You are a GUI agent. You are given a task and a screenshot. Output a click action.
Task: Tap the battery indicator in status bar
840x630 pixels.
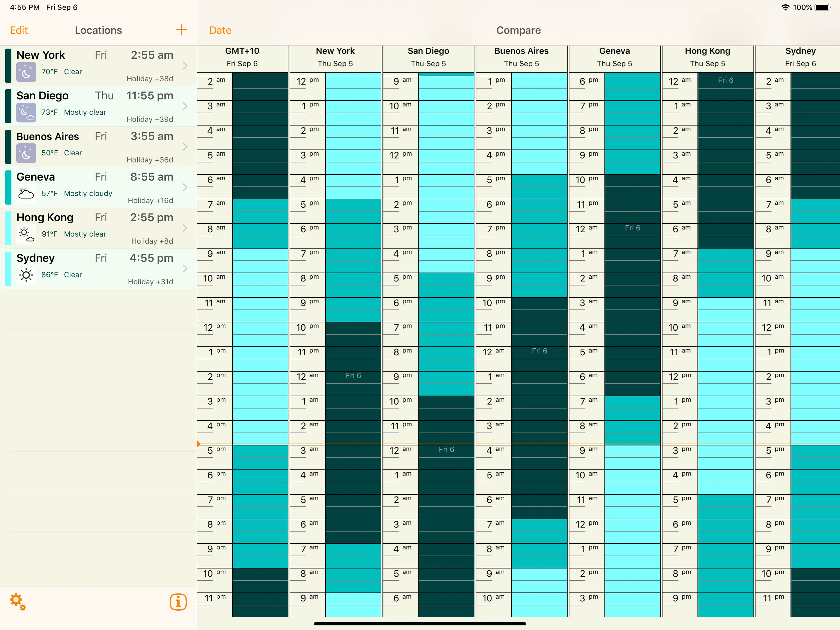pos(822,7)
